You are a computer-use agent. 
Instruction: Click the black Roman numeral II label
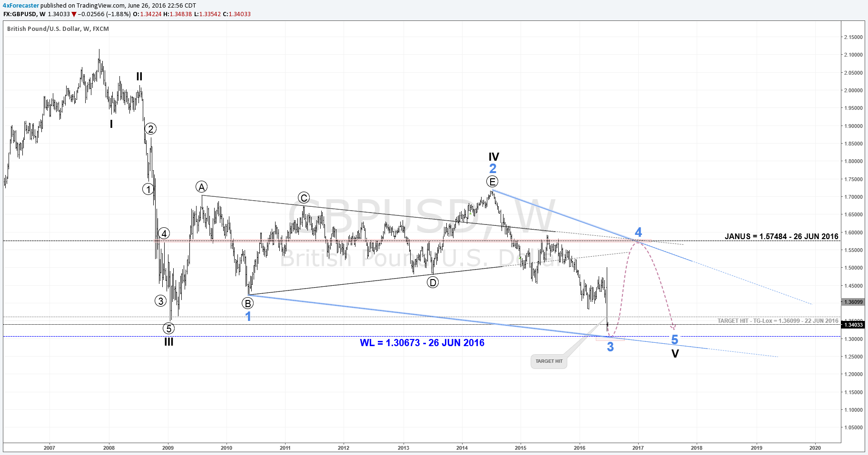tap(139, 77)
